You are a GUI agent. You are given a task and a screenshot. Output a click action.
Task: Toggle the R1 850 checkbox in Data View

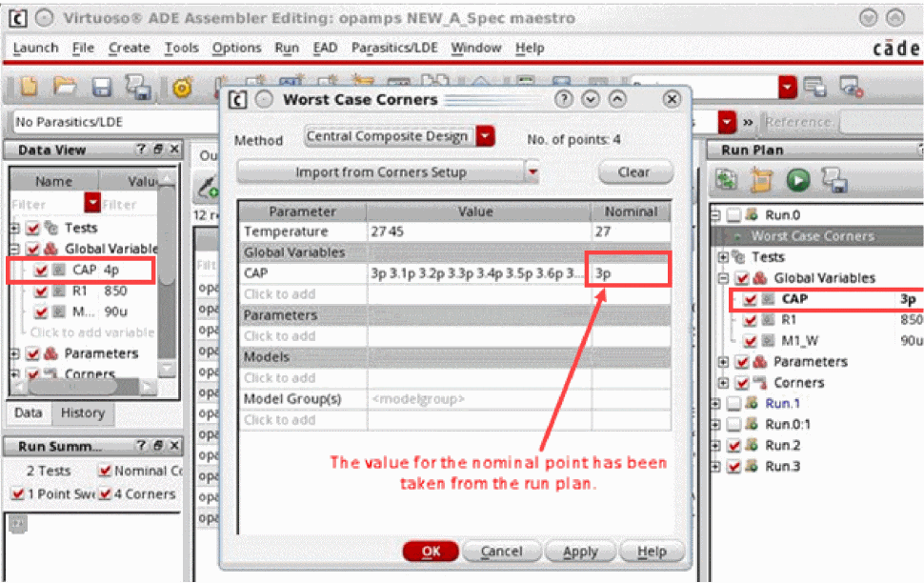coord(41,291)
